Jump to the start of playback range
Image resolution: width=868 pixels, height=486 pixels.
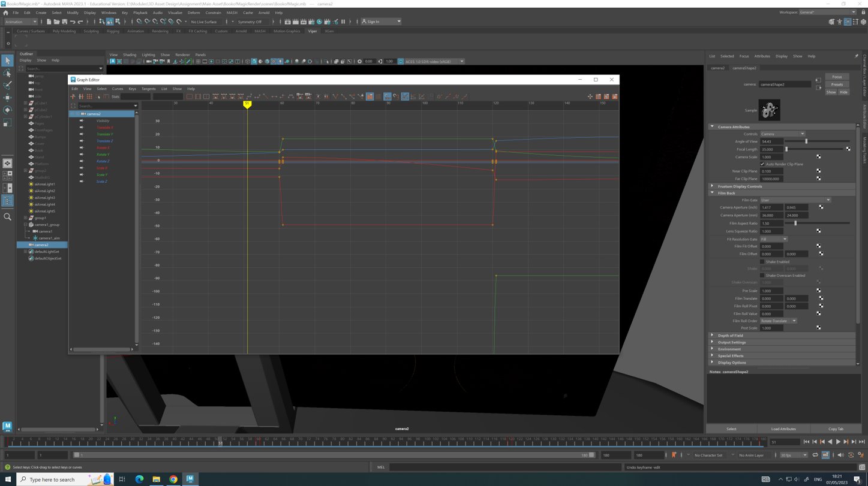coord(806,442)
